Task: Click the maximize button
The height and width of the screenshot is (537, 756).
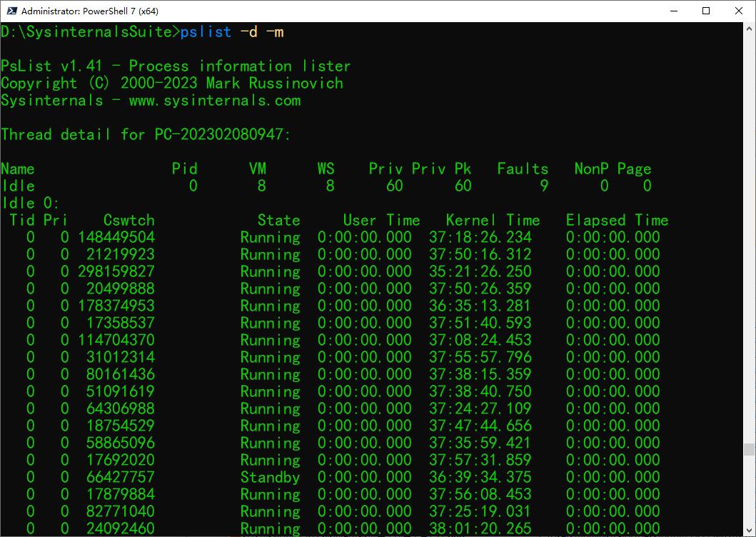Action: 707,11
